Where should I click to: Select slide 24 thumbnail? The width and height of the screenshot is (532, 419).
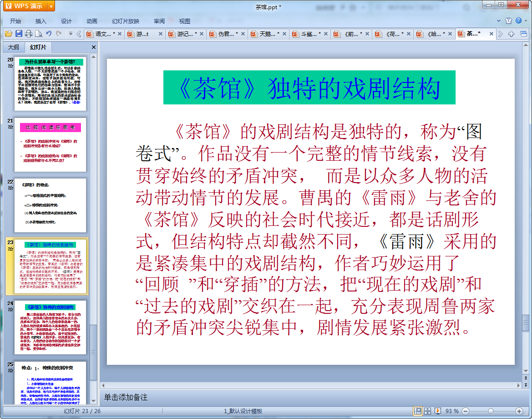(x=50, y=327)
